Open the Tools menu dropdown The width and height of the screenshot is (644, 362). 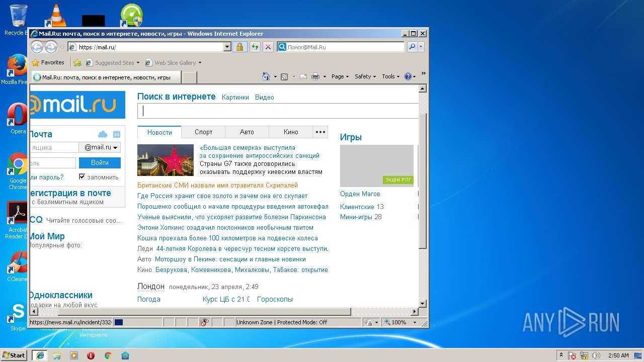click(390, 76)
